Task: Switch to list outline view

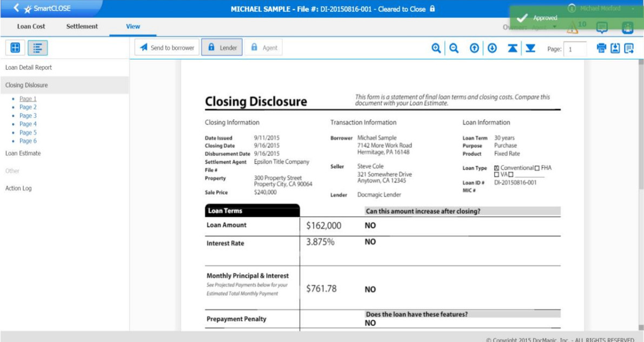Action: 37,48
